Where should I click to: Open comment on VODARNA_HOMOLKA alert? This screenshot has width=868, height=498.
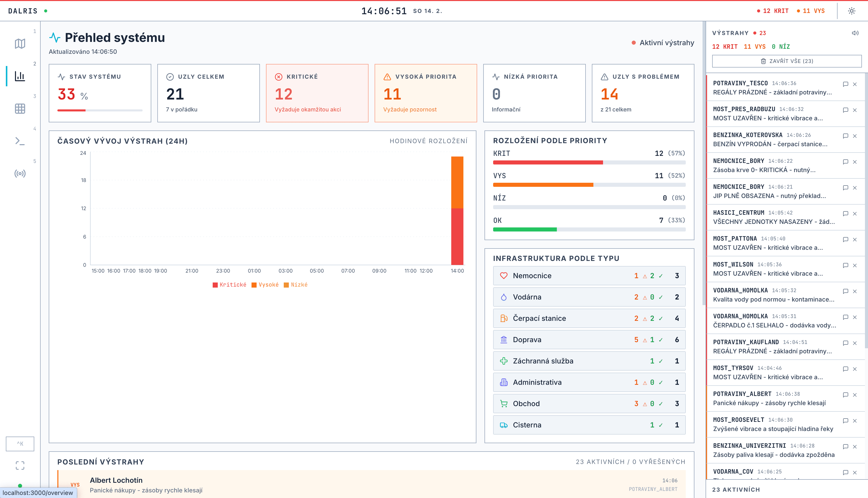(845, 291)
